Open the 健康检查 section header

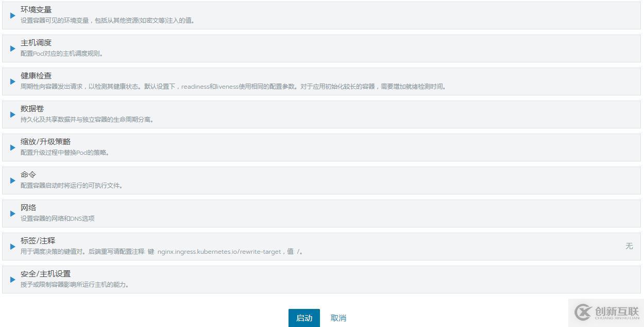pos(31,75)
